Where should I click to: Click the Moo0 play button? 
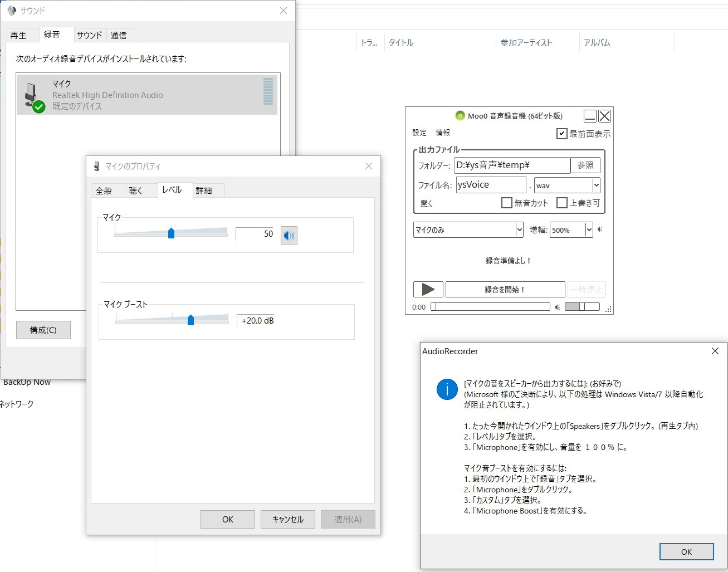pos(428,289)
